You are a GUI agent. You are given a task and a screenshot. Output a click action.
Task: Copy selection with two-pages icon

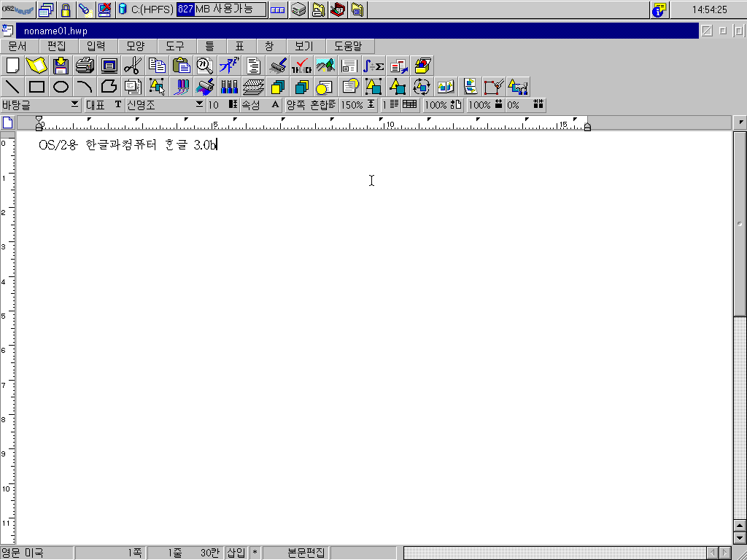[158, 66]
